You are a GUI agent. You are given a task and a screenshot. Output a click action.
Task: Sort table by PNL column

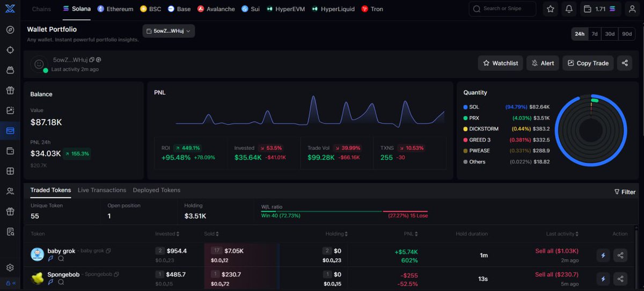(411, 234)
